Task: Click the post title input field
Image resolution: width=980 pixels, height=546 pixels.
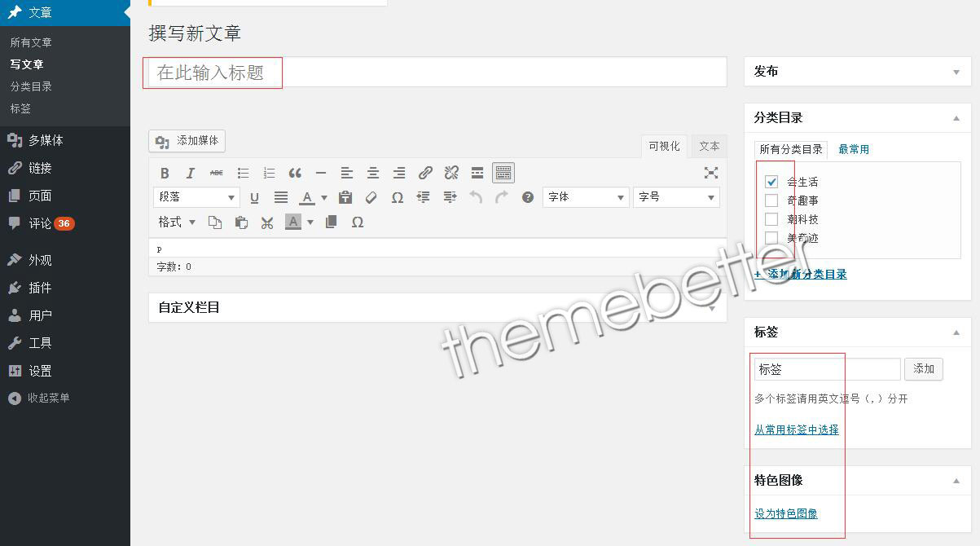Action: 437,73
